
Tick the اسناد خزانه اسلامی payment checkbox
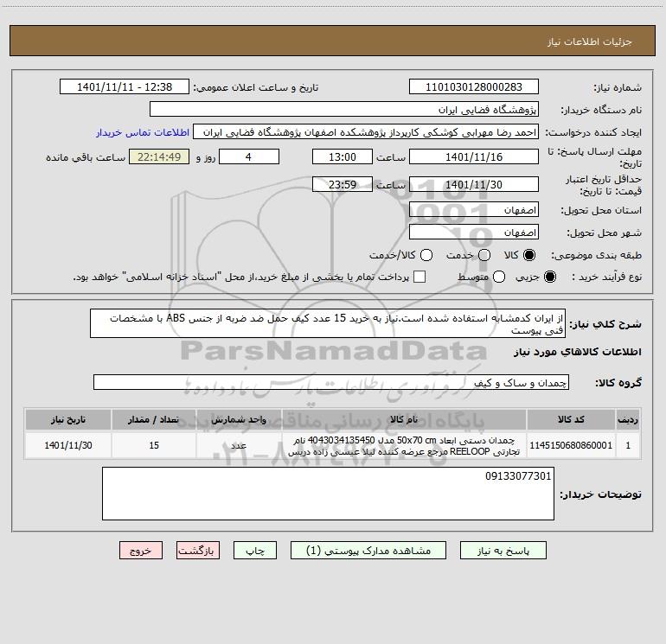click(419, 277)
